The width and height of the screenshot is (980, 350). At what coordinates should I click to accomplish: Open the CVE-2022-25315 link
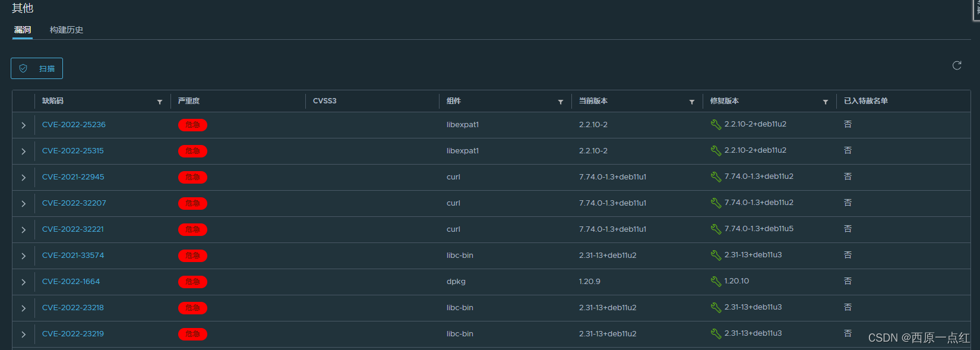73,151
